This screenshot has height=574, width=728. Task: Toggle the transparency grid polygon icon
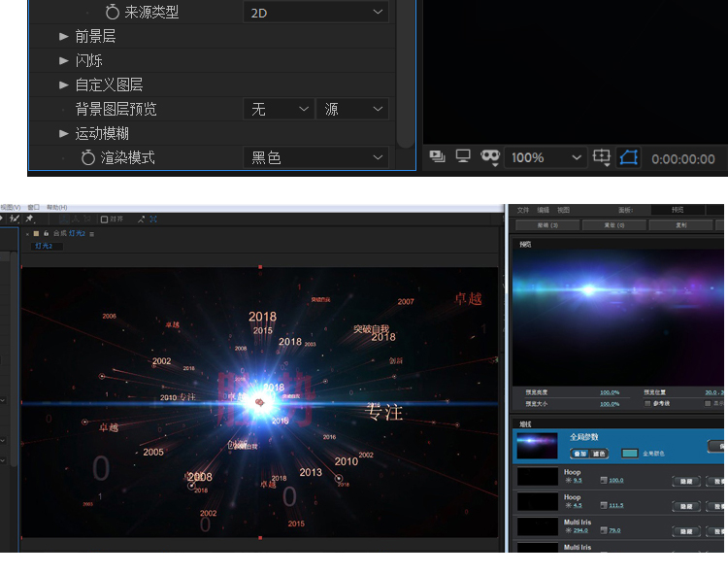click(x=629, y=157)
